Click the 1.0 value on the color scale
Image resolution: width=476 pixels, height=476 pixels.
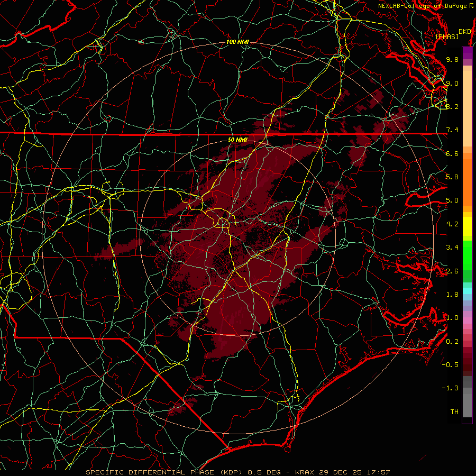point(452,318)
